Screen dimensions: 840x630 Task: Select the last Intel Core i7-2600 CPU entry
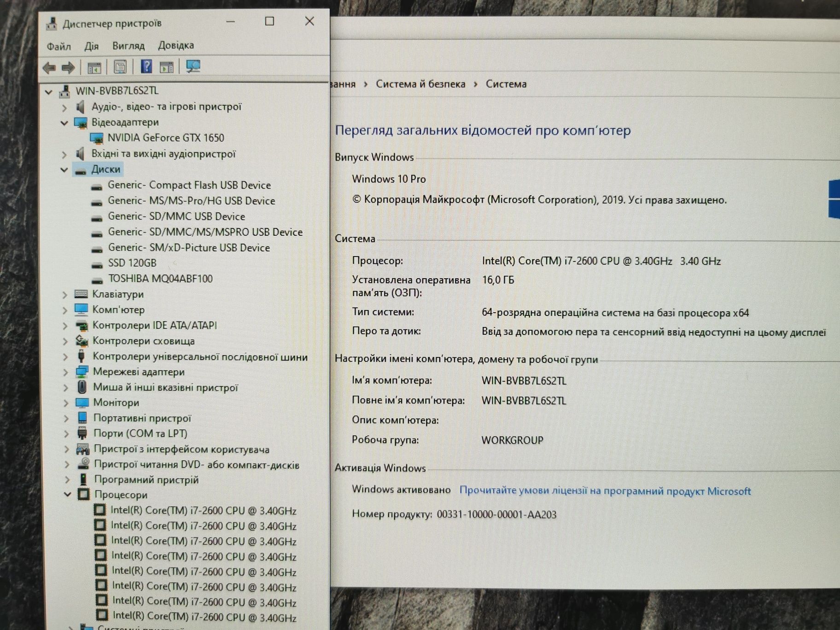(204, 616)
